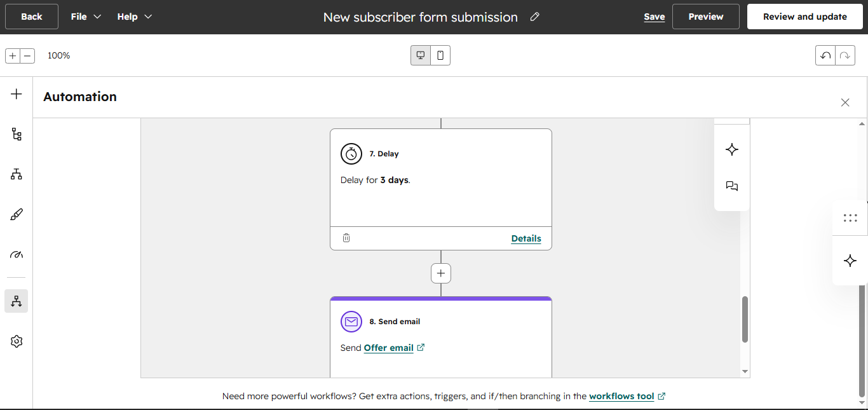Edit form name with pencil icon
Viewport: 868px width, 410px height.
pos(534,17)
